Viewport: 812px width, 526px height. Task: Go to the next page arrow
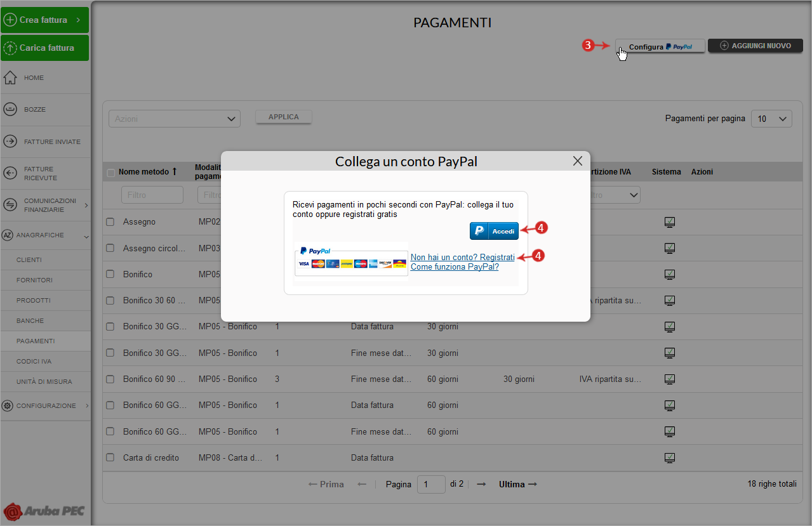(x=481, y=485)
